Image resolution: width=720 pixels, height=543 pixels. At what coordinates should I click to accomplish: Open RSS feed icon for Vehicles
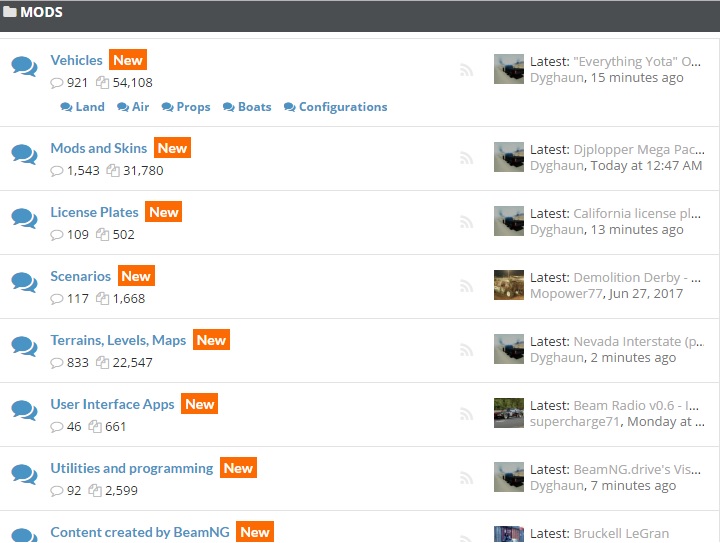[x=466, y=70]
